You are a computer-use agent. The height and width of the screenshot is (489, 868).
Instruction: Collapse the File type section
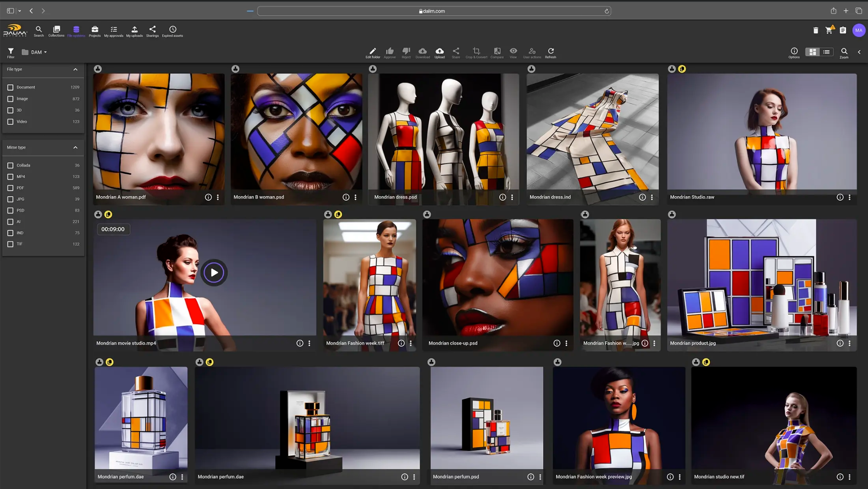point(75,69)
